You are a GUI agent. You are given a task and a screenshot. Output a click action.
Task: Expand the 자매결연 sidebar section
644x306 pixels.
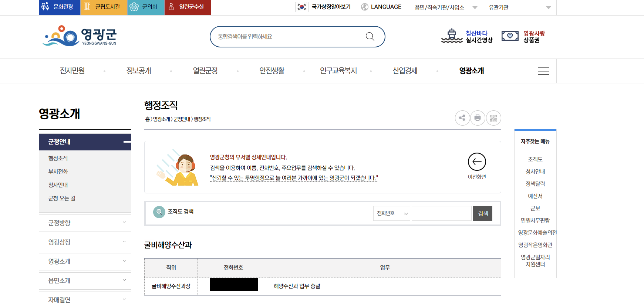point(85,299)
